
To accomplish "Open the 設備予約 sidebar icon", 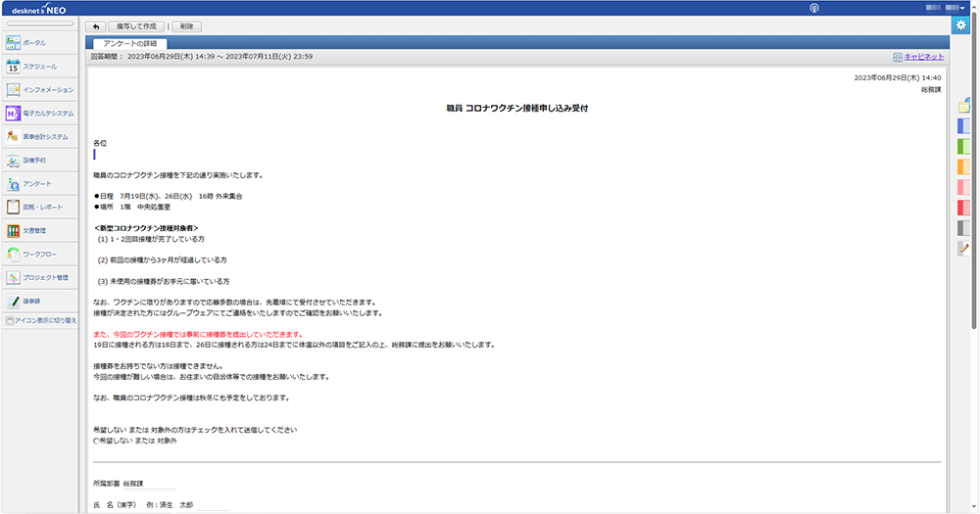I will tap(13, 161).
